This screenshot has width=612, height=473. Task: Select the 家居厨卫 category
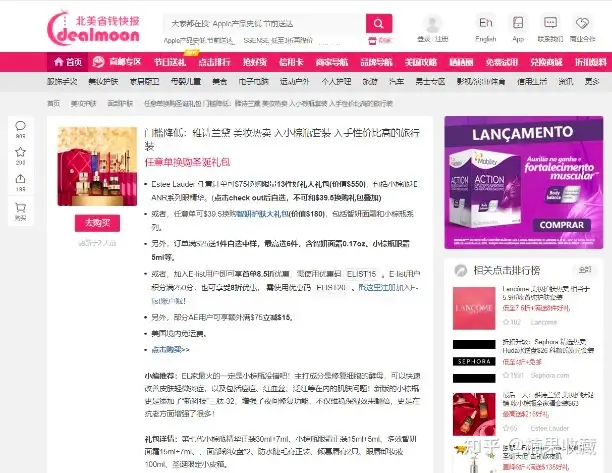click(x=144, y=82)
